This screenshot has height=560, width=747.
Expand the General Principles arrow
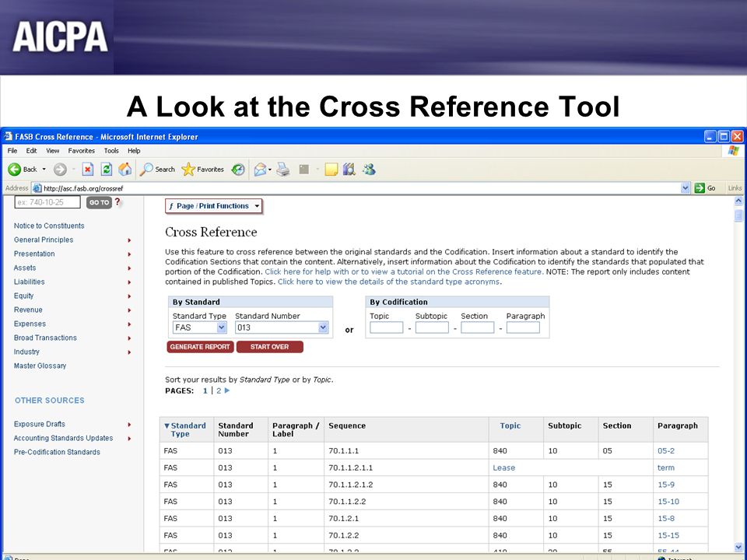(129, 240)
